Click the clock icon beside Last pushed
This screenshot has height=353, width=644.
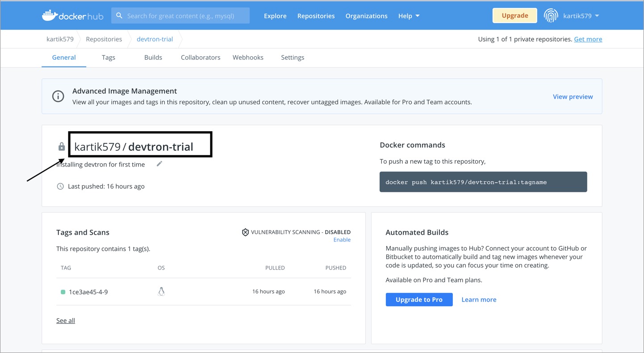(x=60, y=186)
